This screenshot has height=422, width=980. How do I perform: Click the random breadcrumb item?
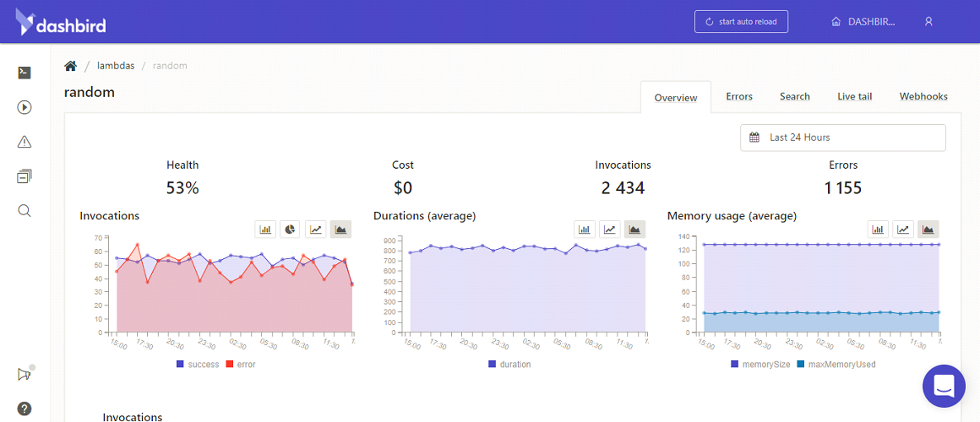tap(169, 66)
